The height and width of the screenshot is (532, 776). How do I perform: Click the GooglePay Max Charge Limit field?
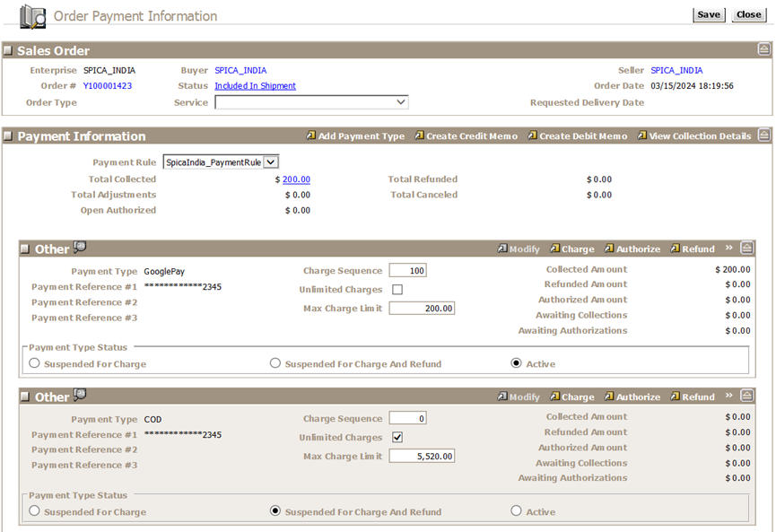pyautogui.click(x=422, y=309)
